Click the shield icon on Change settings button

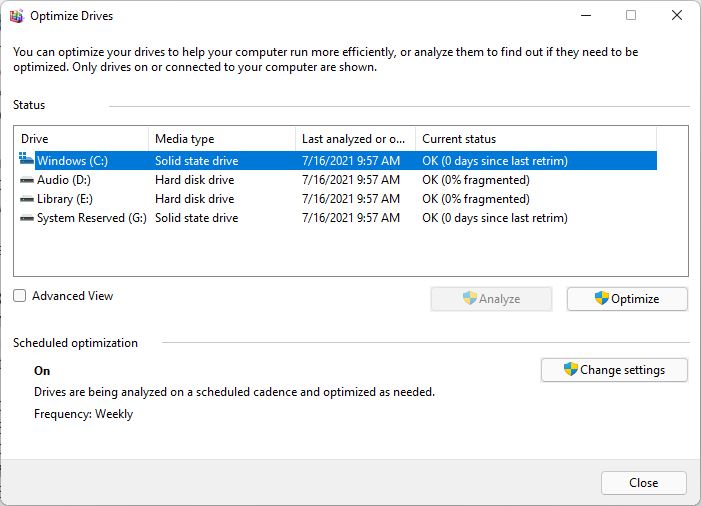pos(570,370)
